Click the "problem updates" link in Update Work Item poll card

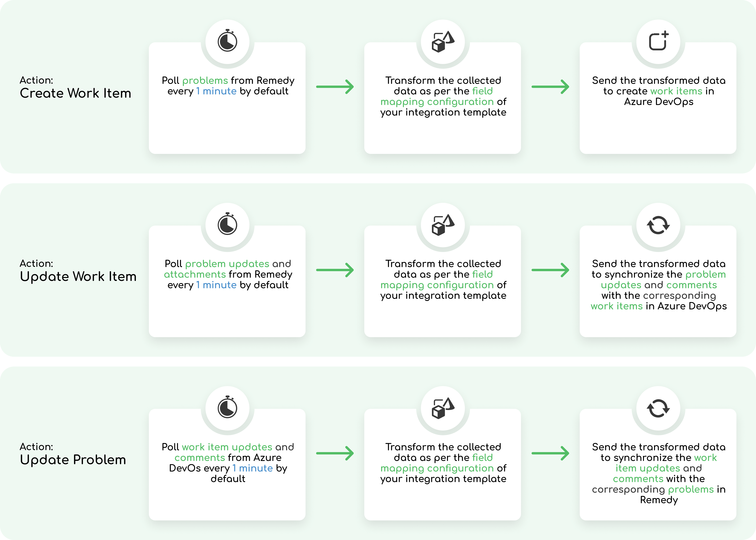click(227, 264)
